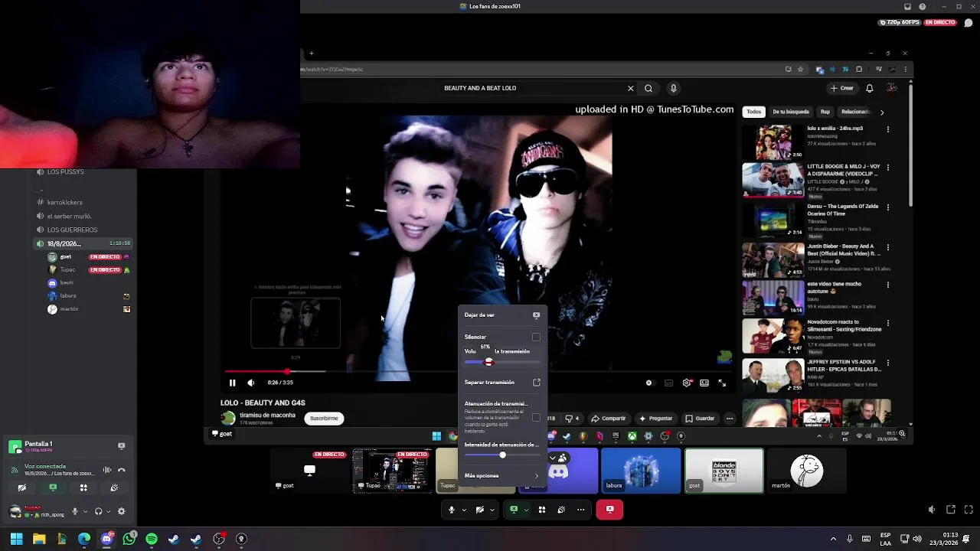
Task: Select labura participant tile
Action: point(641,471)
